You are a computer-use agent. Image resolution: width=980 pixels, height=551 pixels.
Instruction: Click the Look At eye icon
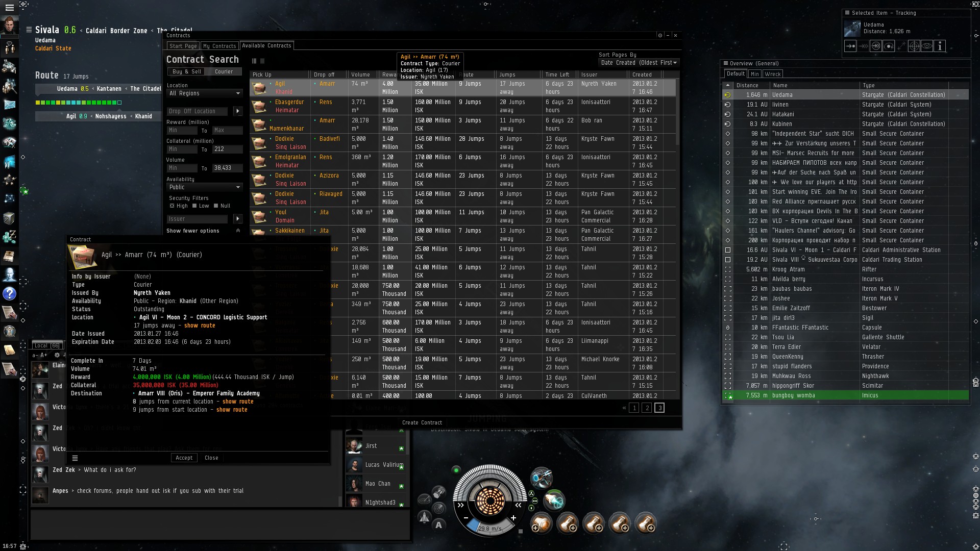(927, 46)
